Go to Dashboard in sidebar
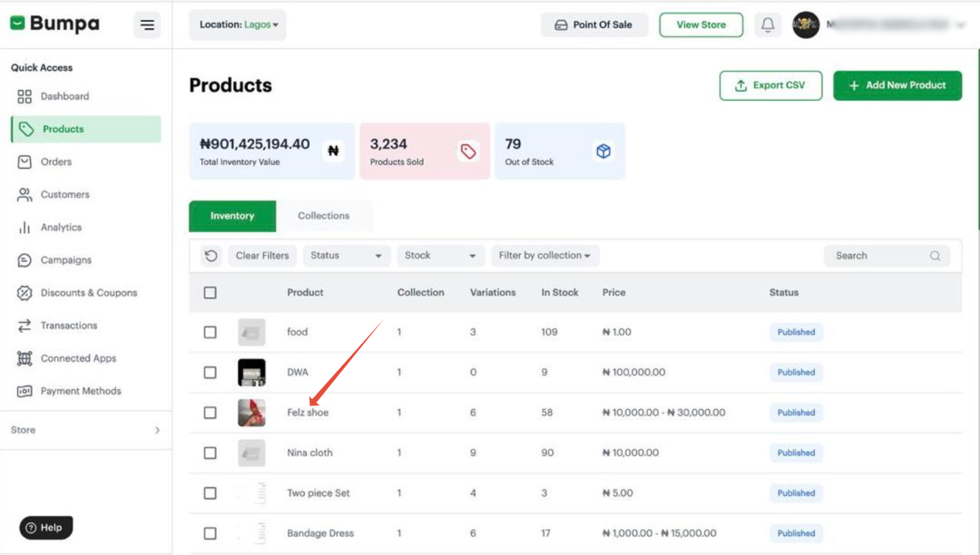This screenshot has height=555, width=980. tap(86, 97)
